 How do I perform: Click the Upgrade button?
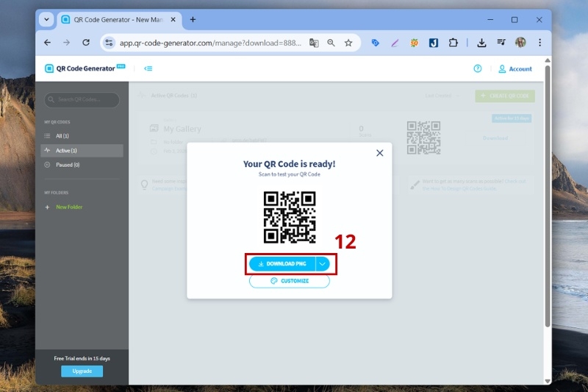coord(82,371)
